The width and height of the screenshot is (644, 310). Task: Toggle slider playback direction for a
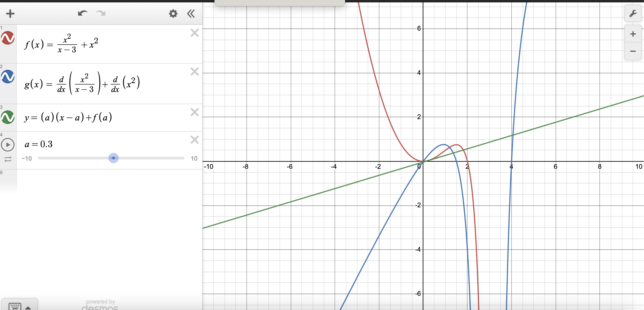[8, 159]
